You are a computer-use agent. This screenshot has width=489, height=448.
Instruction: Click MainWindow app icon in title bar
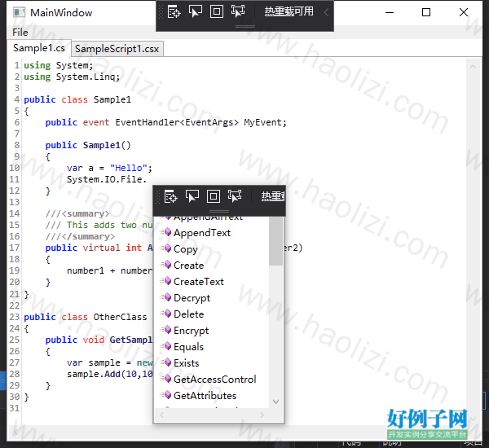pyautogui.click(x=19, y=12)
